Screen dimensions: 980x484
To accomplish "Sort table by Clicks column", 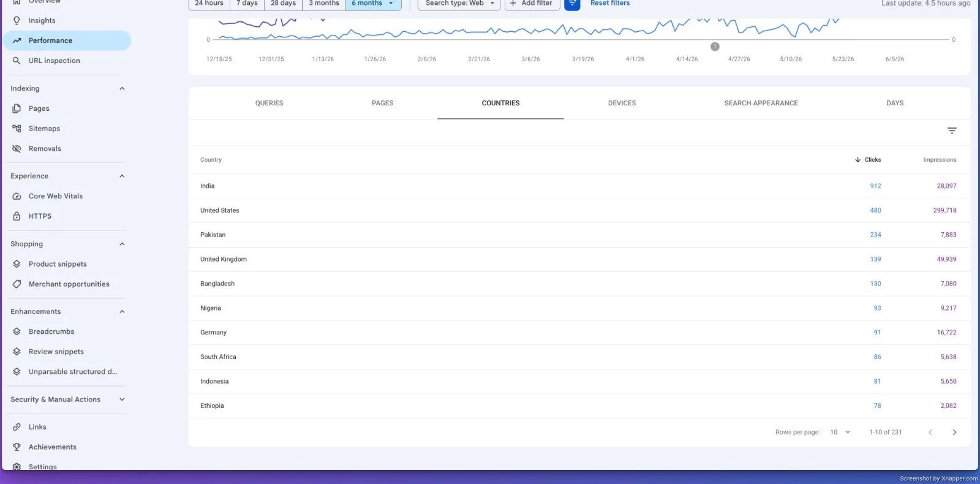I will coord(868,160).
